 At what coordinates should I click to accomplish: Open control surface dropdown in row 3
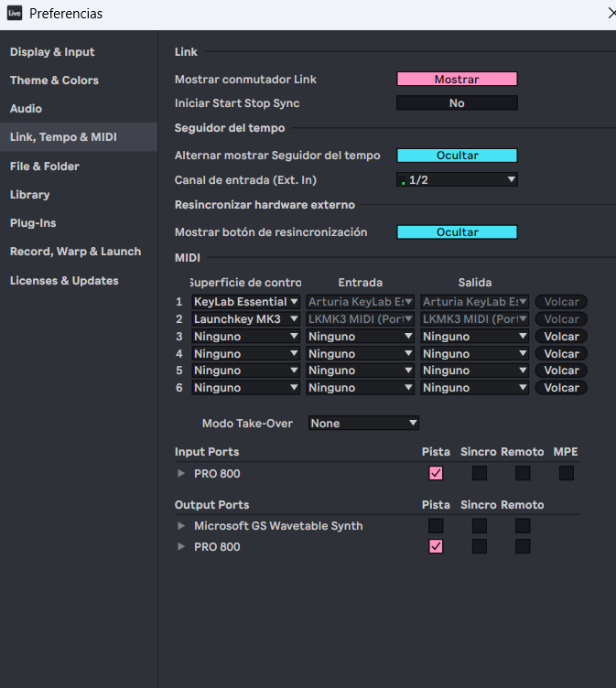coord(246,337)
